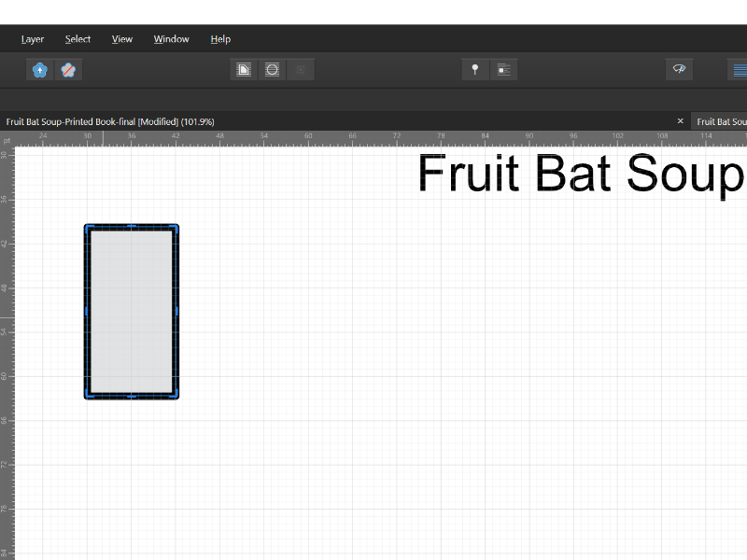Viewport: 747px width, 560px height.
Task: Click the blue horizontal-lines toolbar icon
Action: click(739, 70)
